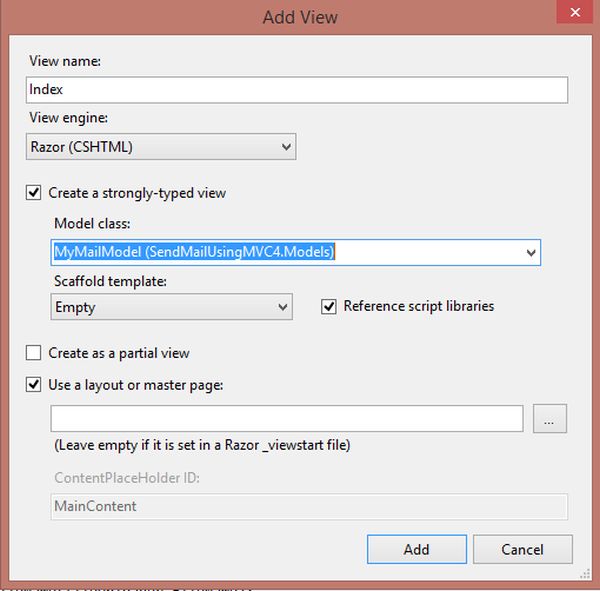The image size is (600, 591).
Task: Open the Scaffold template dropdown
Action: click(172, 307)
